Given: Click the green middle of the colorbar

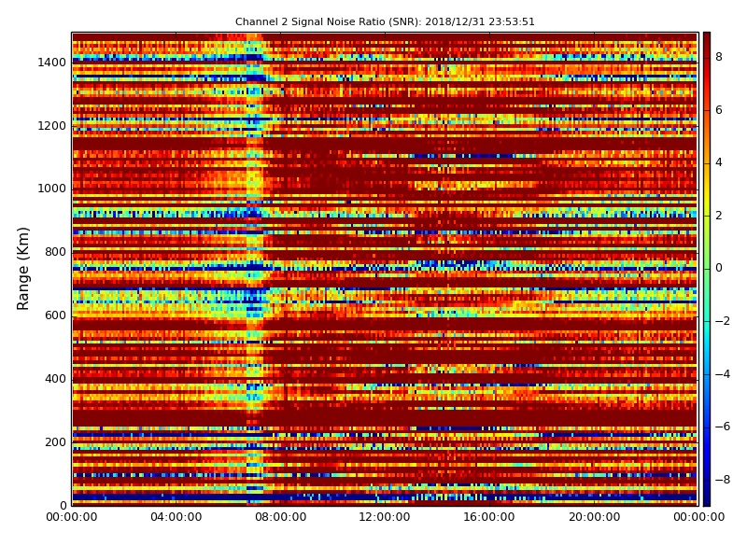Looking at the screenshot, I should tap(707, 269).
